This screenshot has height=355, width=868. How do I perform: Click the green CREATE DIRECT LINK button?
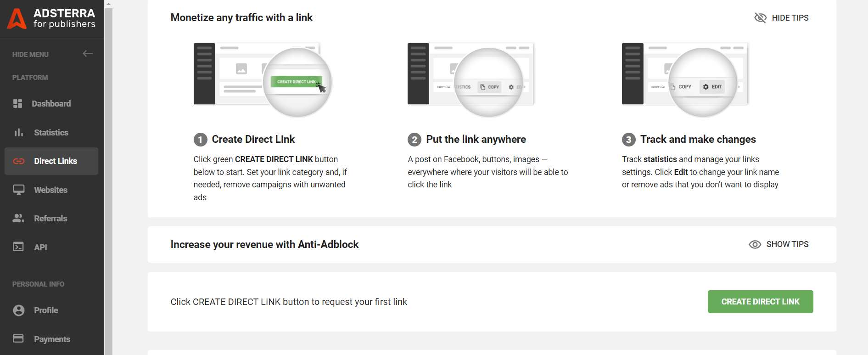760,302
